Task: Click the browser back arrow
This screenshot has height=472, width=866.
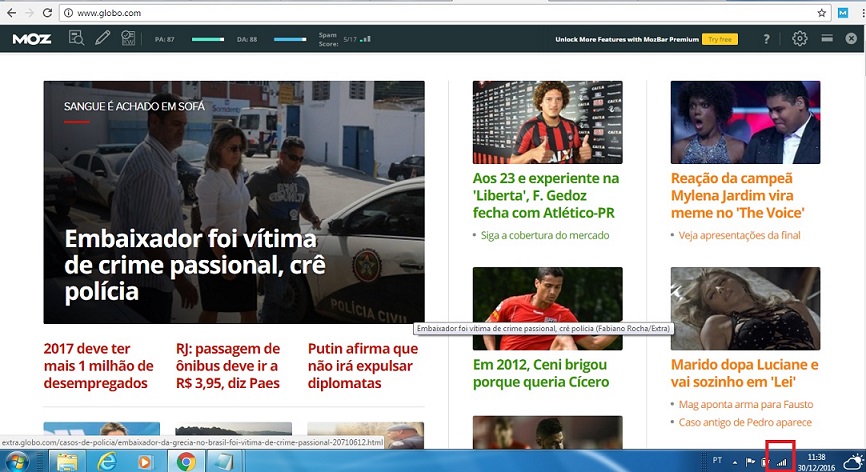Action: [x=11, y=12]
